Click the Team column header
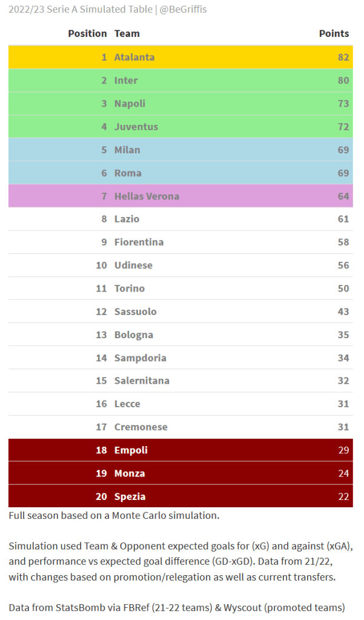 click(x=127, y=34)
